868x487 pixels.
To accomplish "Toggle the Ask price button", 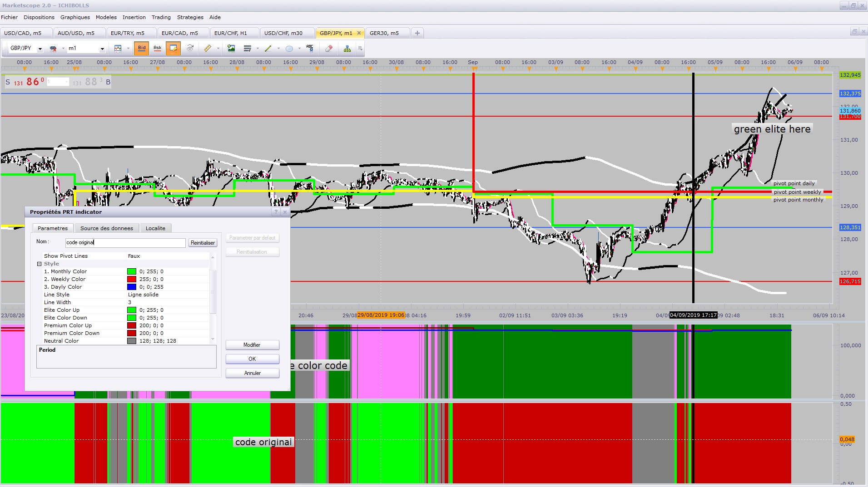I will point(157,48).
